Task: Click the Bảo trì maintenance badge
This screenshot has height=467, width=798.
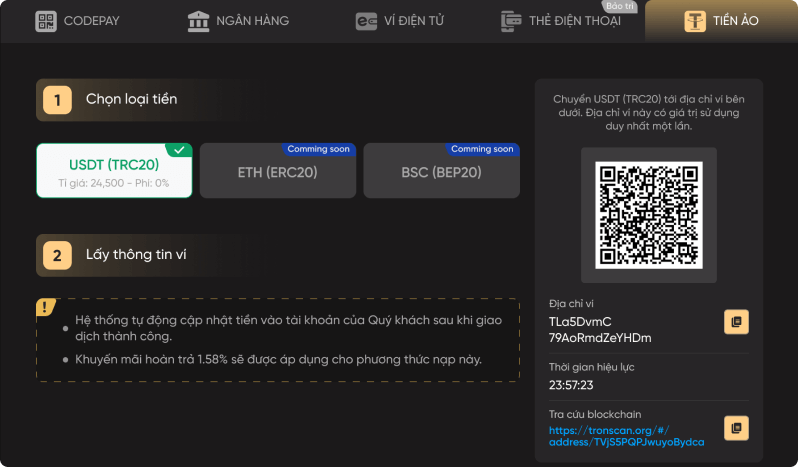Action: click(x=620, y=6)
